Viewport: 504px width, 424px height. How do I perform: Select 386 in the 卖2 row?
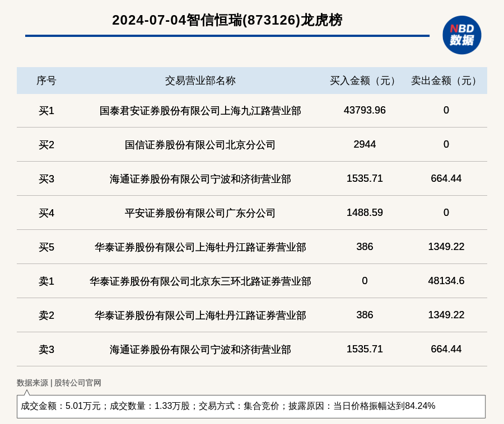coord(365,315)
